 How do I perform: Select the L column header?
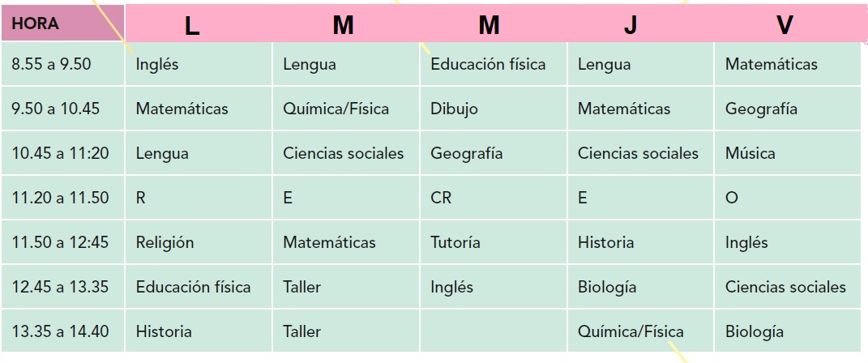point(191,25)
